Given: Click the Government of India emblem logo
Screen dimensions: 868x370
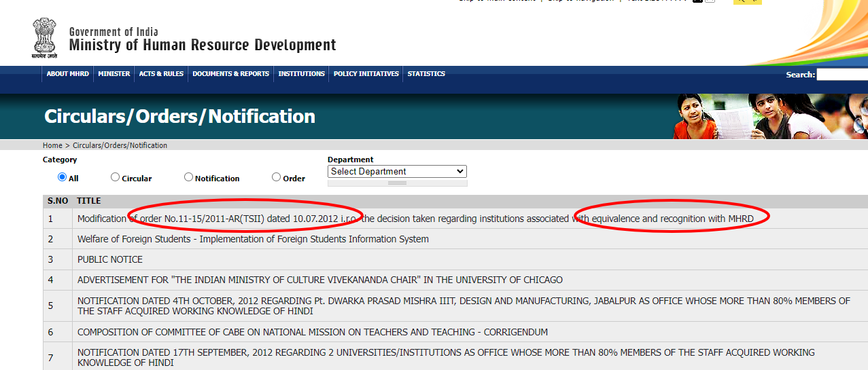Looking at the screenshot, I should [x=45, y=38].
